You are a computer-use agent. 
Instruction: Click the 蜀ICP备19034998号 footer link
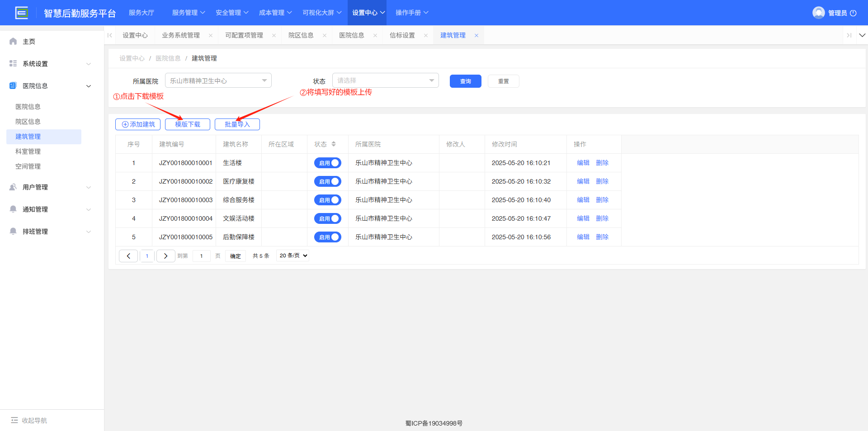[434, 423]
